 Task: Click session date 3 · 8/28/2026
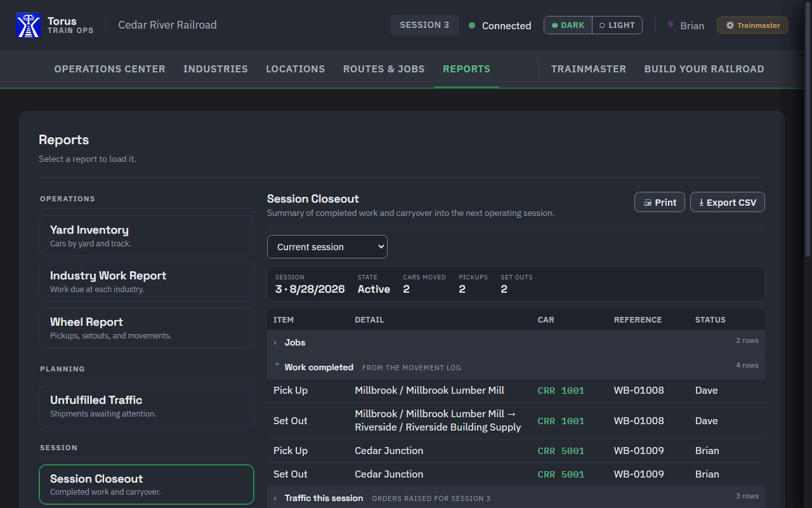tap(310, 289)
